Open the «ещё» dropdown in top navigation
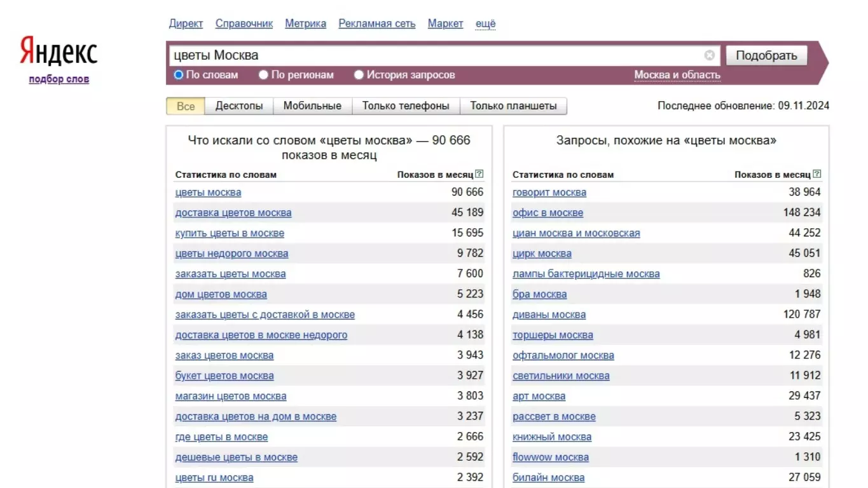The image size is (868, 488). [x=485, y=24]
